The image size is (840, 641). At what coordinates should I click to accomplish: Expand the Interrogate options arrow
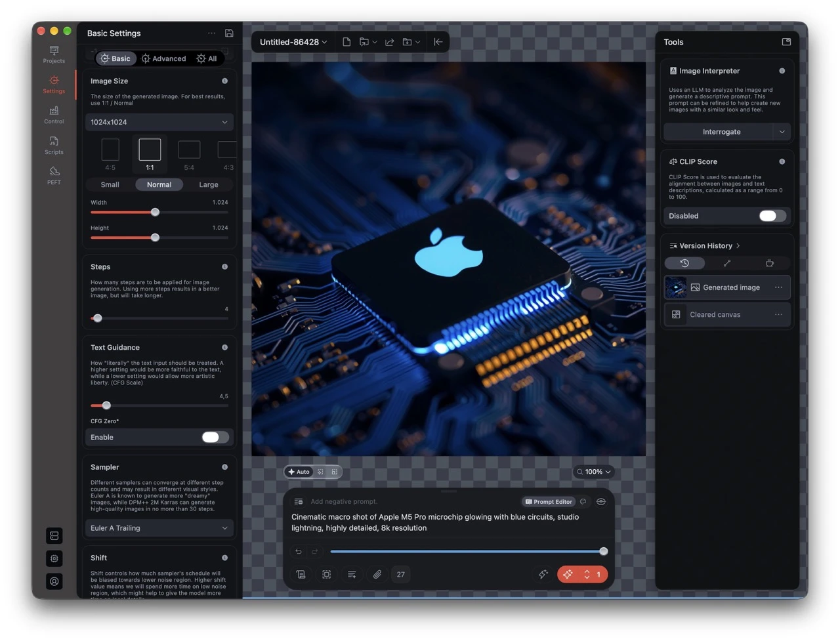click(782, 132)
